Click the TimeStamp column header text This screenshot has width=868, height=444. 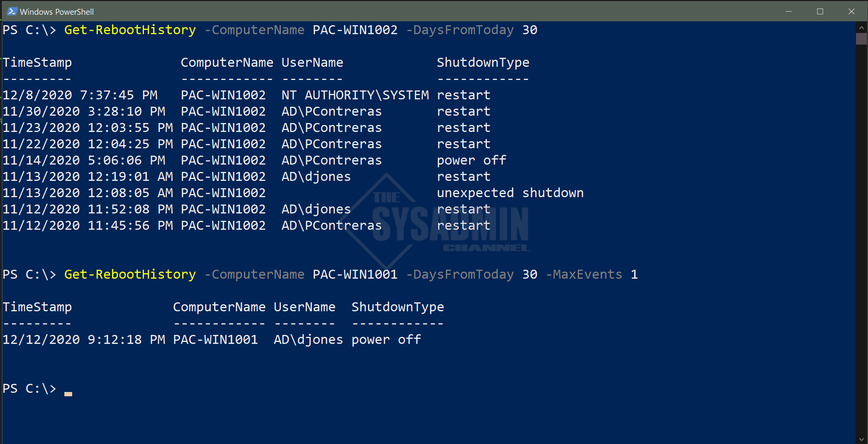(37, 62)
